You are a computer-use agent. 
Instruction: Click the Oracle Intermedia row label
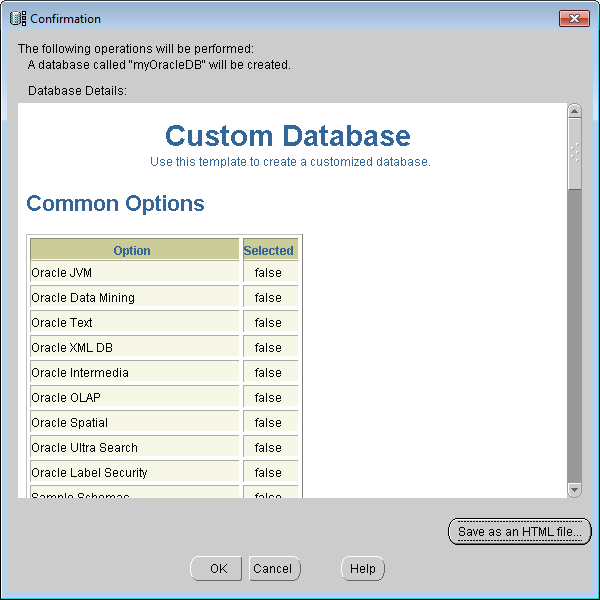click(x=80, y=373)
